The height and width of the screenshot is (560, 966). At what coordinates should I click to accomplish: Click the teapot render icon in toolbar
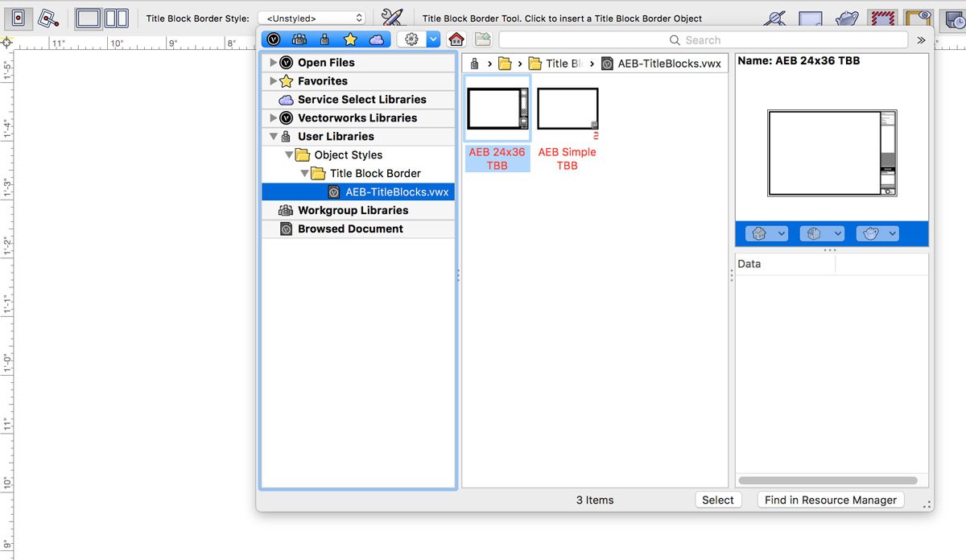click(846, 18)
